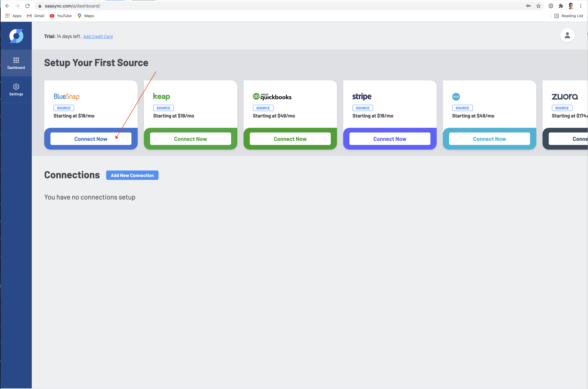Image resolution: width=588 pixels, height=389 pixels.
Task: Open YouTube bookmark
Action: pos(61,16)
